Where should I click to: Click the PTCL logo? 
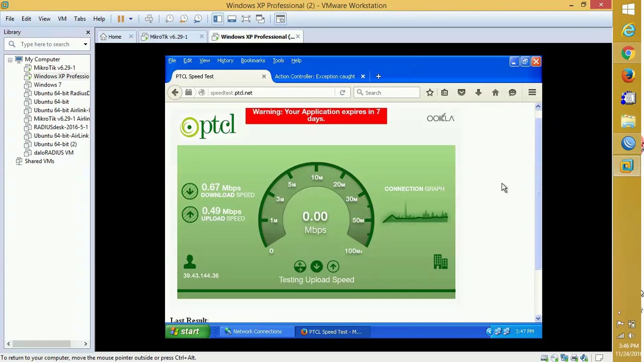point(208,126)
